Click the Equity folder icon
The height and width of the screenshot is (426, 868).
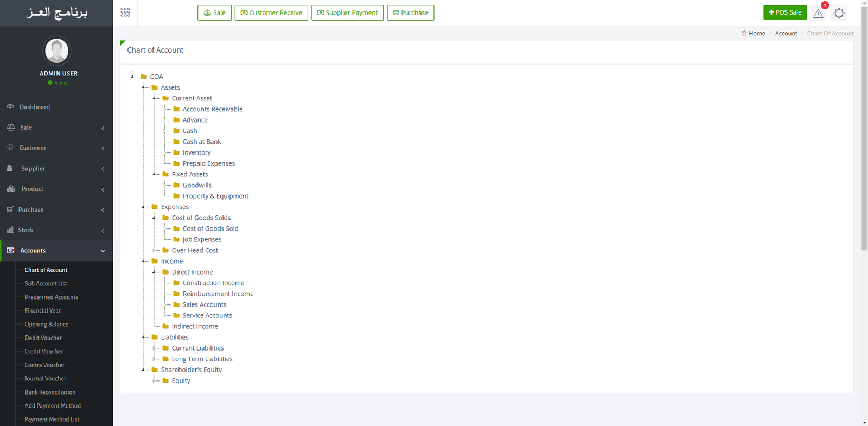click(x=165, y=380)
